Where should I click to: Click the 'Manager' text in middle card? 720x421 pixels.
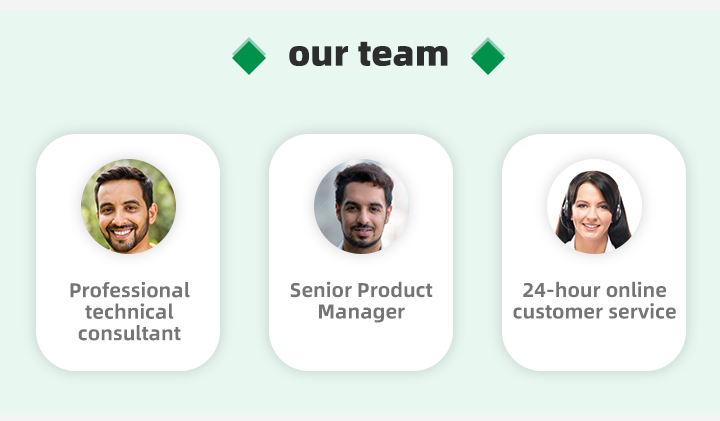pos(361,312)
